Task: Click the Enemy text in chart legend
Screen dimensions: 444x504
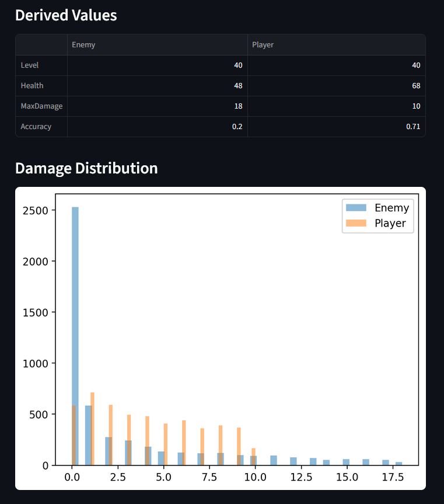Action: point(391,208)
